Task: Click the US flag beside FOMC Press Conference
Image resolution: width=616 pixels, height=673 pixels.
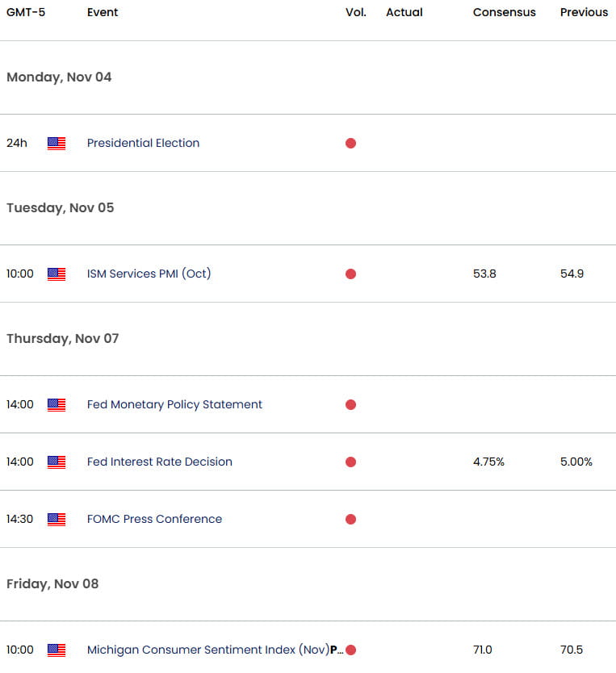Action: pyautogui.click(x=57, y=519)
